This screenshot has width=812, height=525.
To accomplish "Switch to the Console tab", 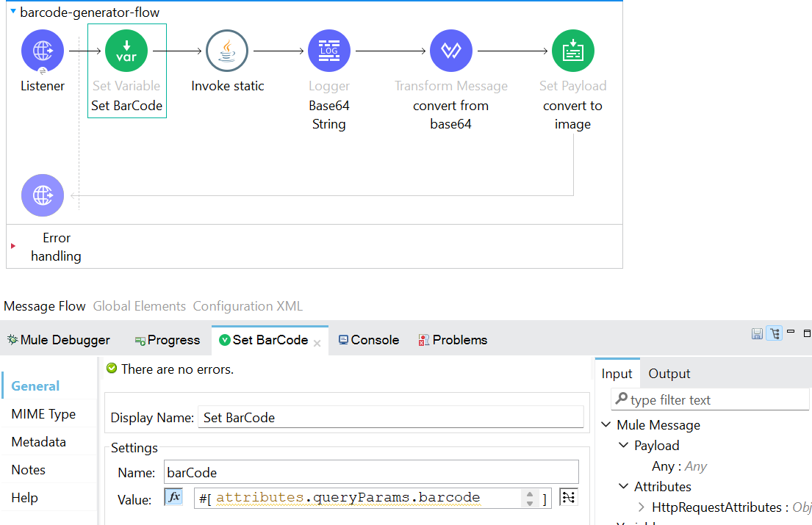I will [x=369, y=339].
